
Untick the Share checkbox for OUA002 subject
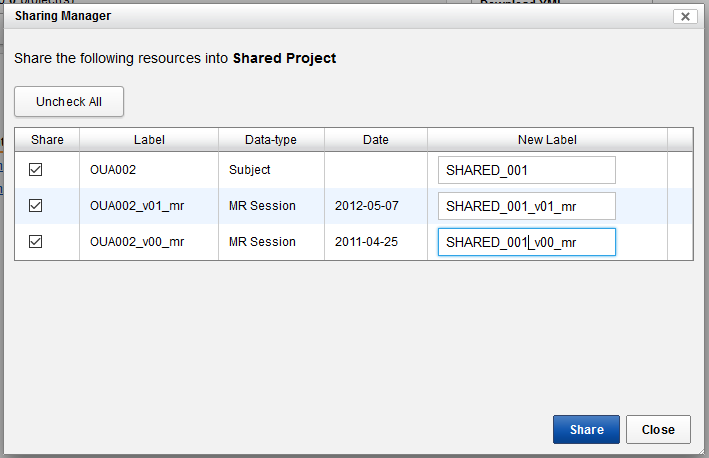point(36,170)
